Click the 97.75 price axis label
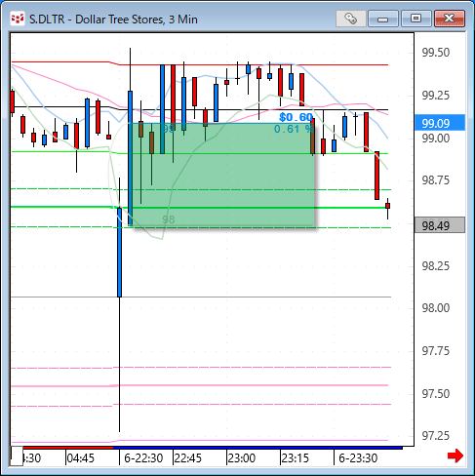Viewport: 475px width, 476px height. [x=436, y=351]
